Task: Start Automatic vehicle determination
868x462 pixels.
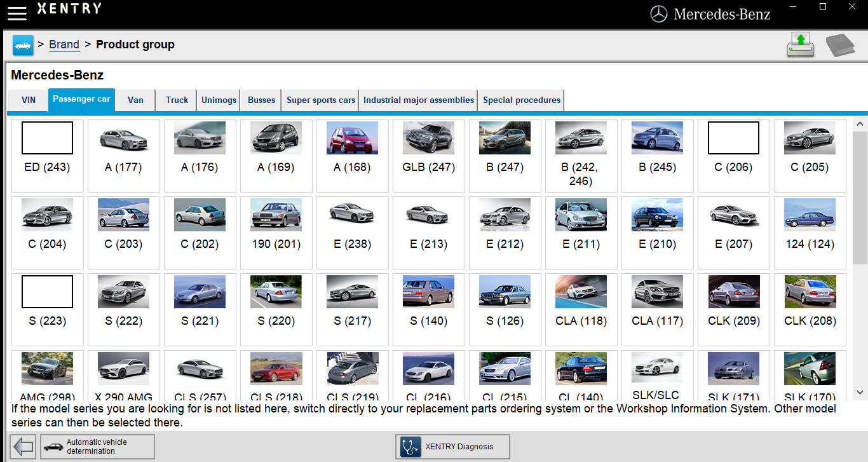Action: [97, 447]
